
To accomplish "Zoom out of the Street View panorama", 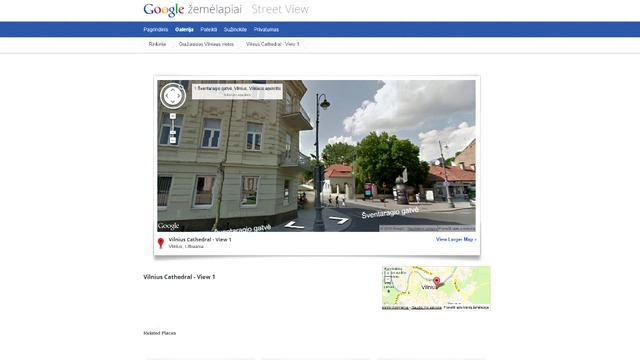I will click(173, 140).
